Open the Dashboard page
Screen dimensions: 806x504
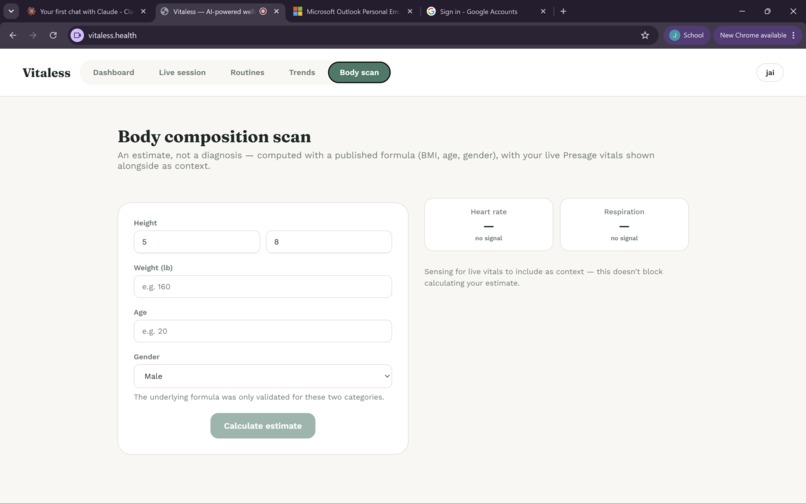click(114, 73)
